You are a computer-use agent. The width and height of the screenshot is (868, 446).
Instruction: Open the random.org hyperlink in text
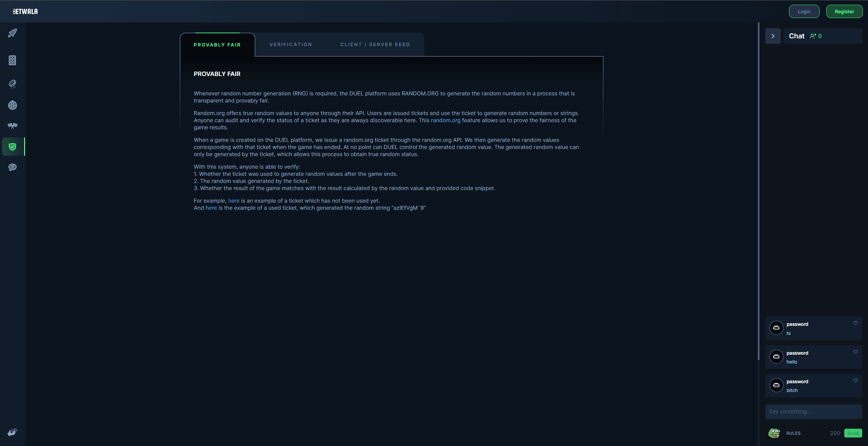[446, 120]
